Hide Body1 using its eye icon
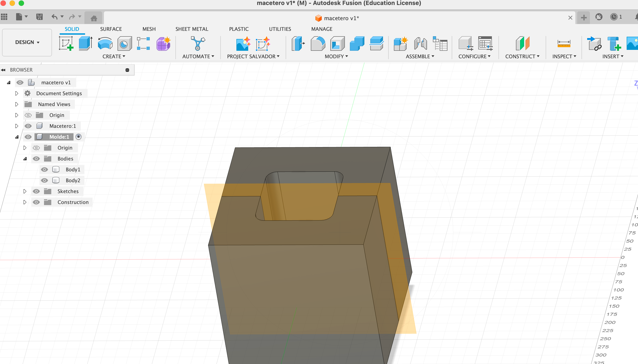This screenshot has width=638, height=364. click(44, 170)
